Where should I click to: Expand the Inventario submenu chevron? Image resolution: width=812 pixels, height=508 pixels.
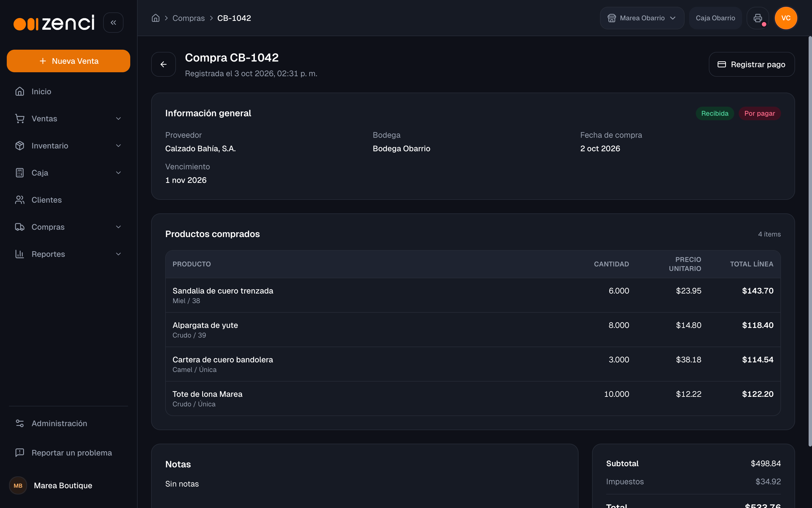pos(118,145)
